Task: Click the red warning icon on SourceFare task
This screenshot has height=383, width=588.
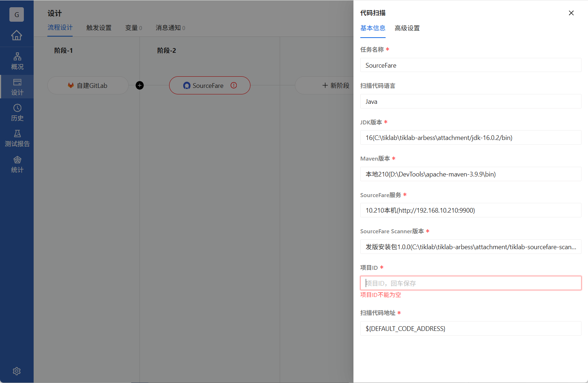Action: pos(234,85)
